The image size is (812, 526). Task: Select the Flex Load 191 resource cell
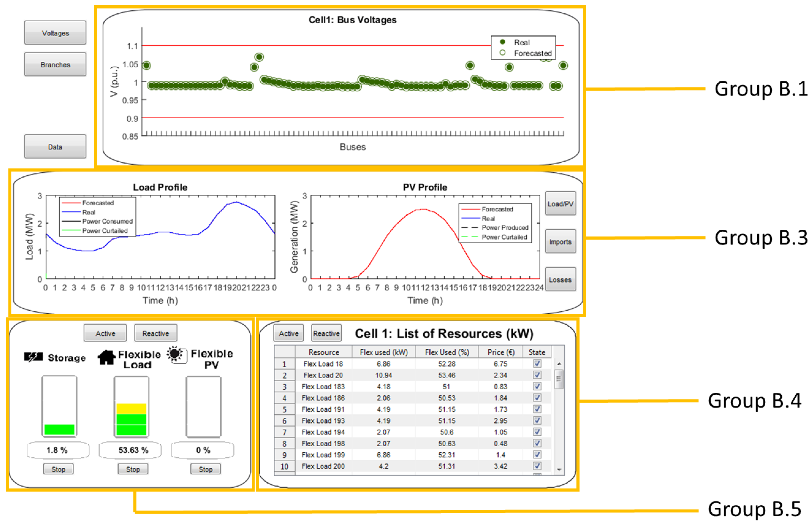click(324, 409)
